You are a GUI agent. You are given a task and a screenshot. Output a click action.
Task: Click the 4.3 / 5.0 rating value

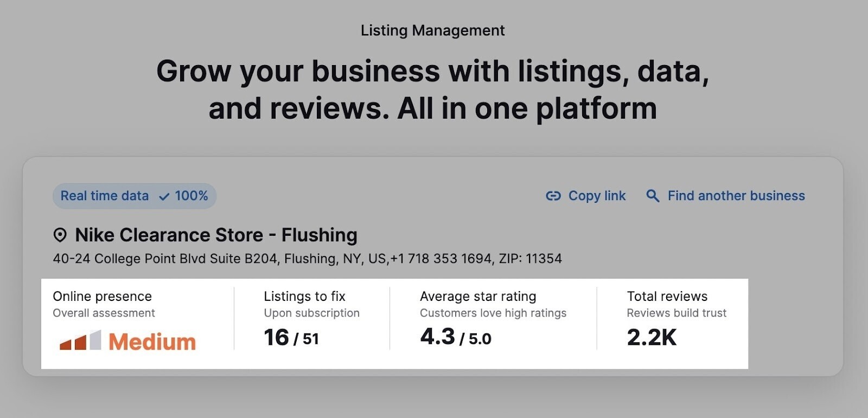pyautogui.click(x=455, y=337)
